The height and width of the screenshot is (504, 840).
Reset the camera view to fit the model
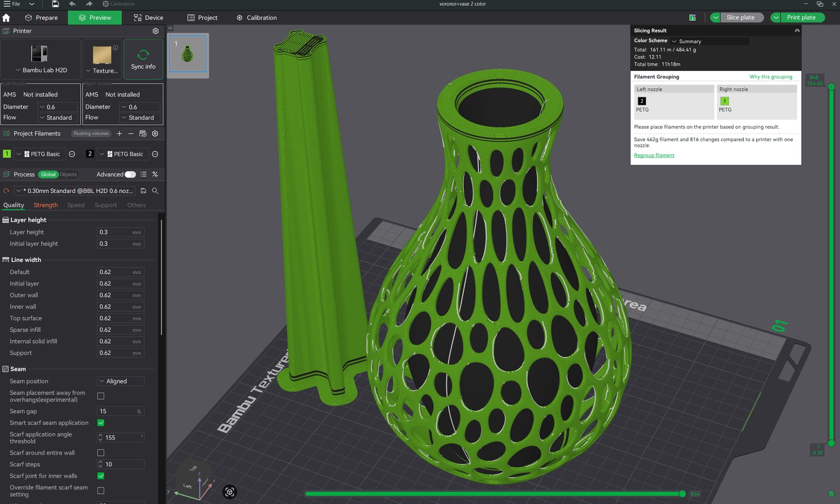pyautogui.click(x=229, y=492)
